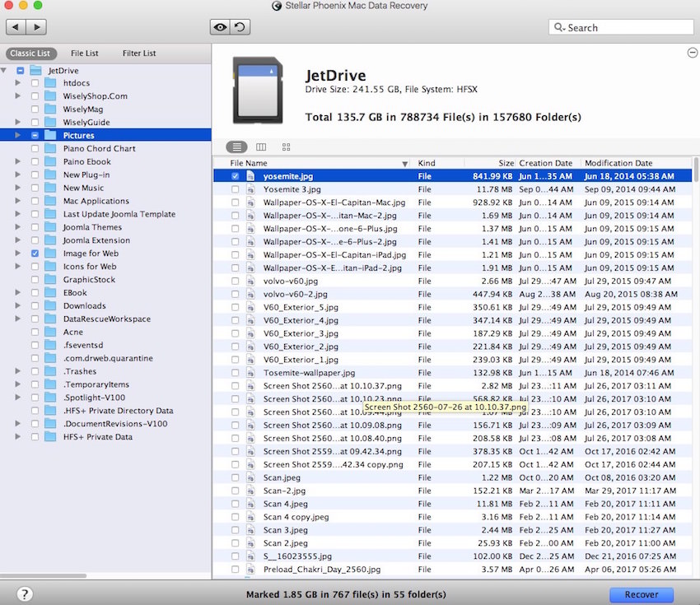
Task: Check the volvo-v60-2.jpg checkbox
Action: click(x=236, y=294)
